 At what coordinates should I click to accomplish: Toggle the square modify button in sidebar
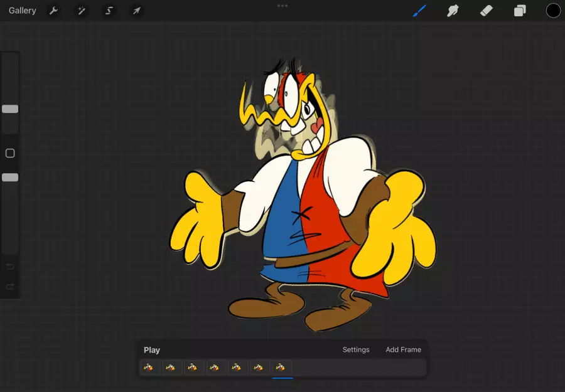pyautogui.click(x=10, y=153)
